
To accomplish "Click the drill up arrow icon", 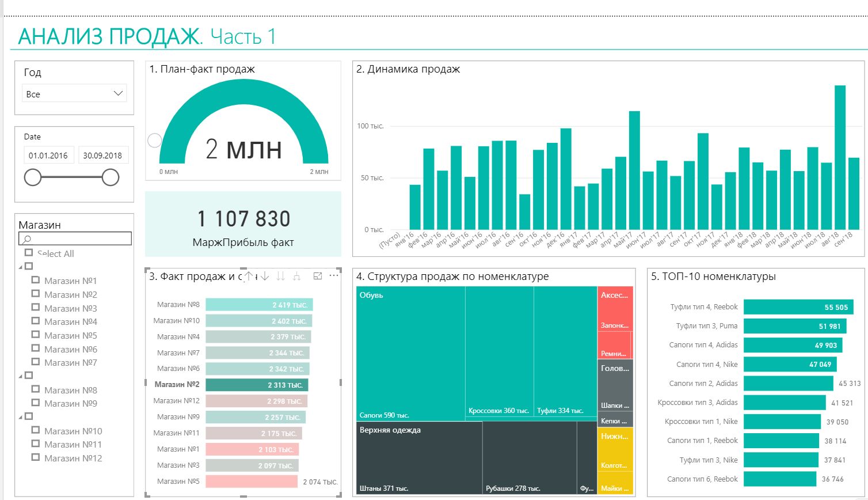I will (x=249, y=276).
